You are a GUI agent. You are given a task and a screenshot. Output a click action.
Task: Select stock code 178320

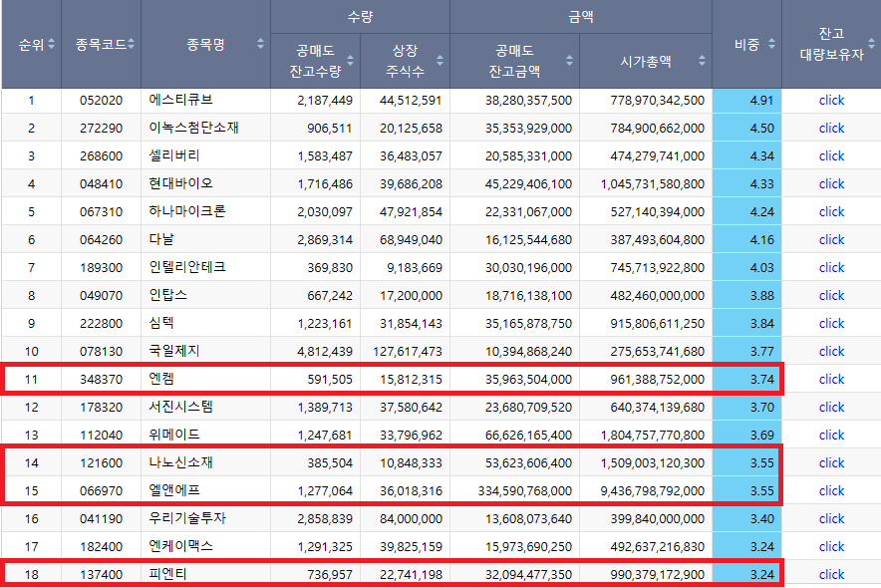point(101,408)
